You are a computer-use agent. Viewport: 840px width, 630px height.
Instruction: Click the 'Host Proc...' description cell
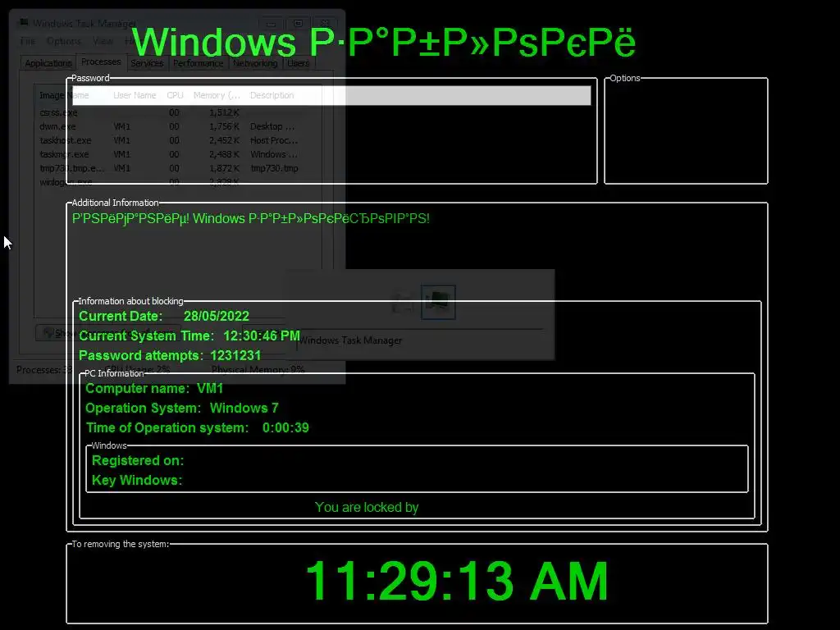pos(274,140)
